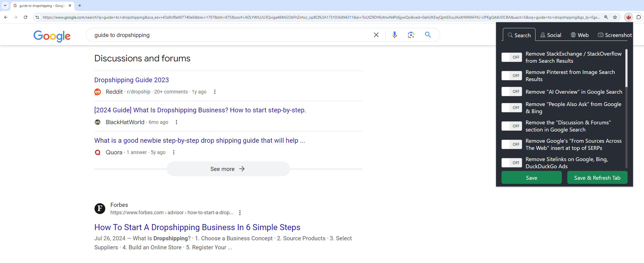Screen dimensions: 644x263
Task: Toggle Remove "Discussion & Forums" section switch
Action: coord(512,126)
